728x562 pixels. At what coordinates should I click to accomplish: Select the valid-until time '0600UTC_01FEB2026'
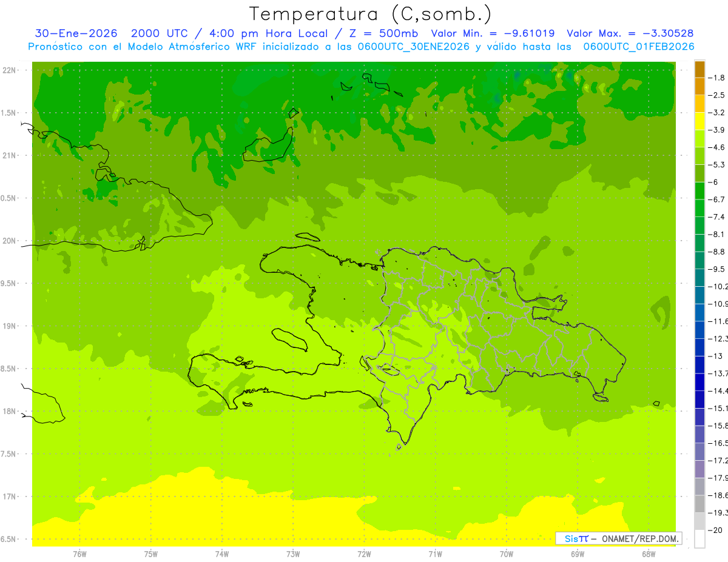[639, 46]
